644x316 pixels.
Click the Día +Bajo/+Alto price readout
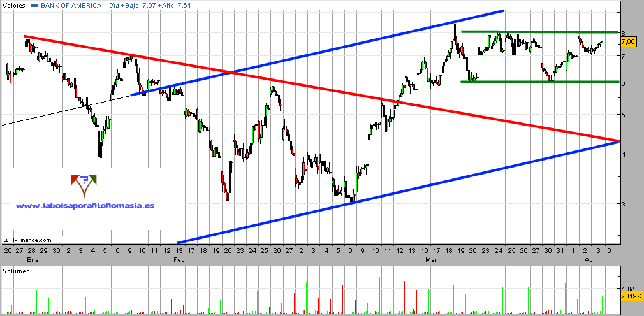click(149, 6)
